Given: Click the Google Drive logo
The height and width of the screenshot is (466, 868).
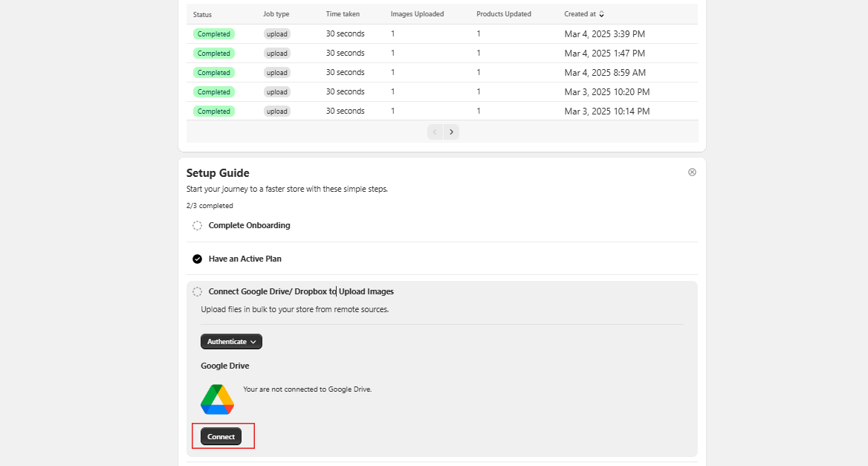Looking at the screenshot, I should pyautogui.click(x=217, y=399).
